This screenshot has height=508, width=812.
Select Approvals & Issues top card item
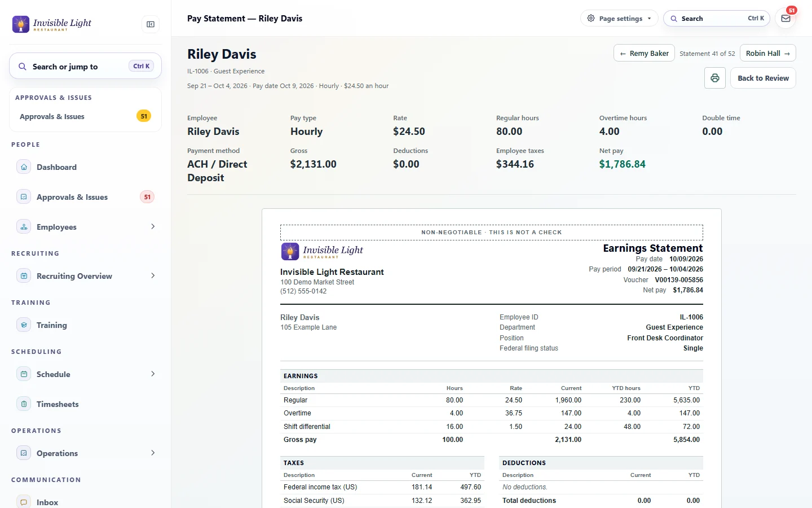tap(86, 116)
